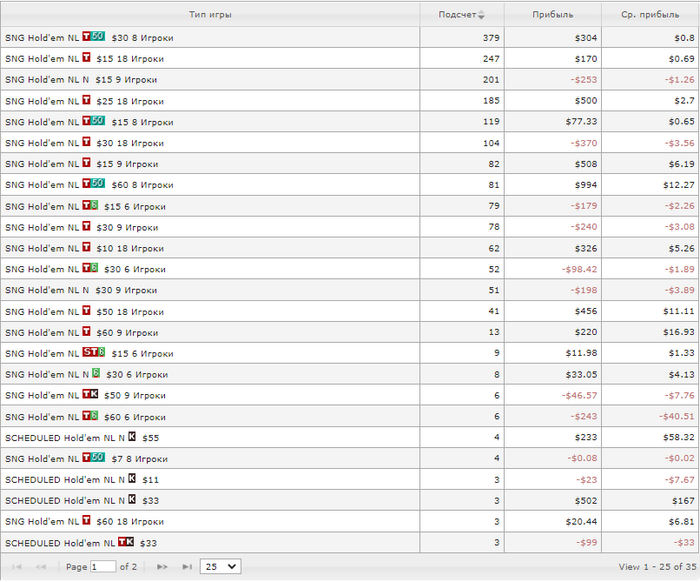Viewport: 700px width, 582px height.
Task: Go to the previous page of results
Action: click(41, 567)
